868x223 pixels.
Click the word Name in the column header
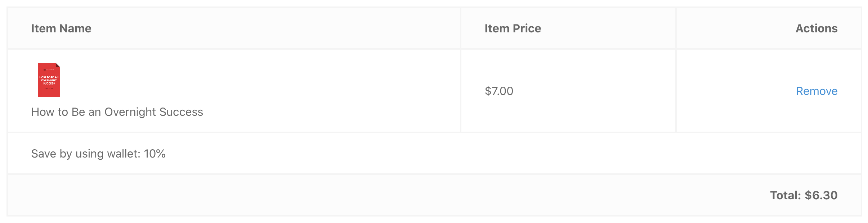tap(75, 28)
